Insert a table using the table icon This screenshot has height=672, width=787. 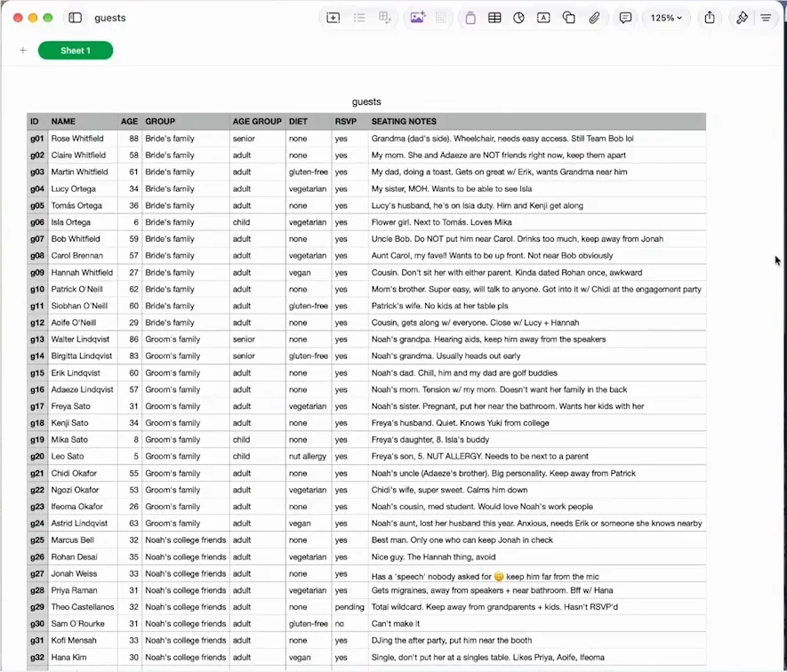(494, 18)
